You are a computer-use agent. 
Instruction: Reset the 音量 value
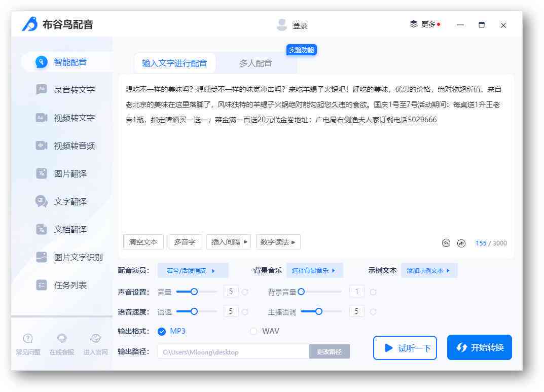coord(245,292)
